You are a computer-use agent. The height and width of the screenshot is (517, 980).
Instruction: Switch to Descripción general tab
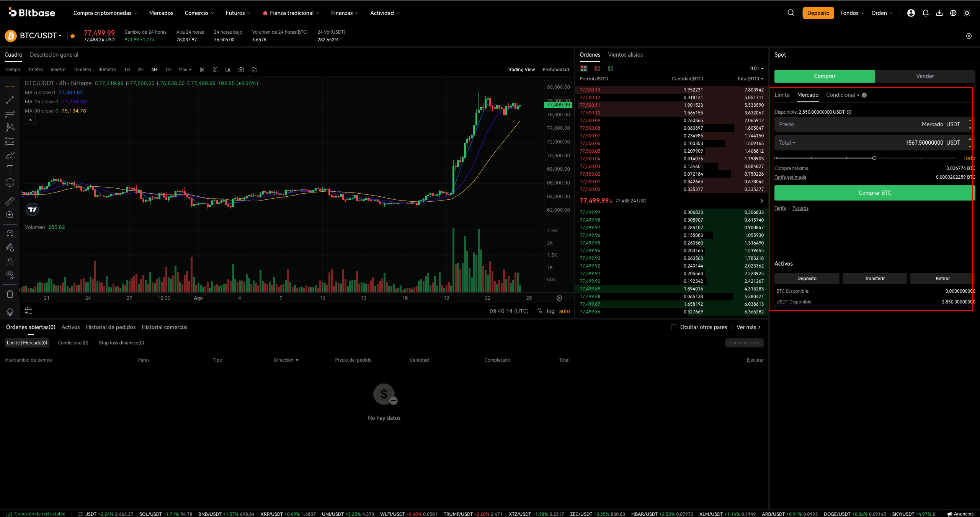click(x=54, y=55)
